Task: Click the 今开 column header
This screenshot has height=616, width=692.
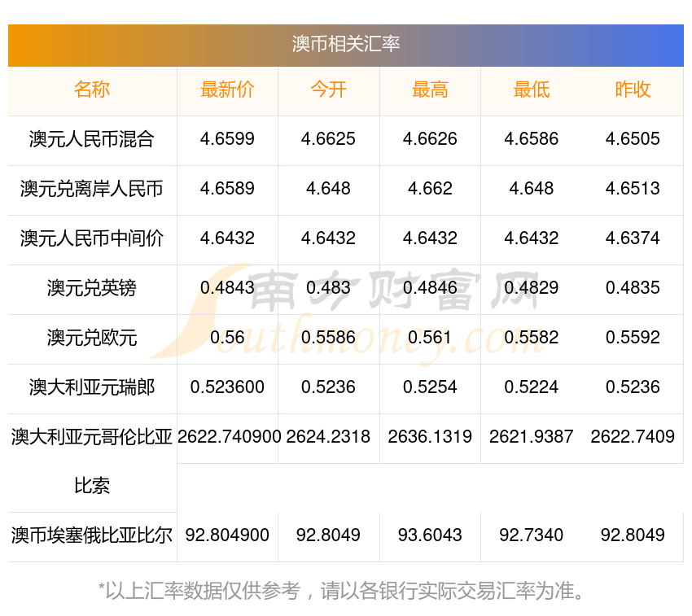Action: (x=328, y=90)
